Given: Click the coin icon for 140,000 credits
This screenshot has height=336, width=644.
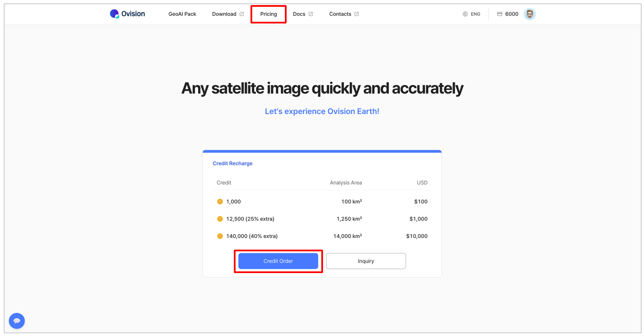Looking at the screenshot, I should pos(220,236).
